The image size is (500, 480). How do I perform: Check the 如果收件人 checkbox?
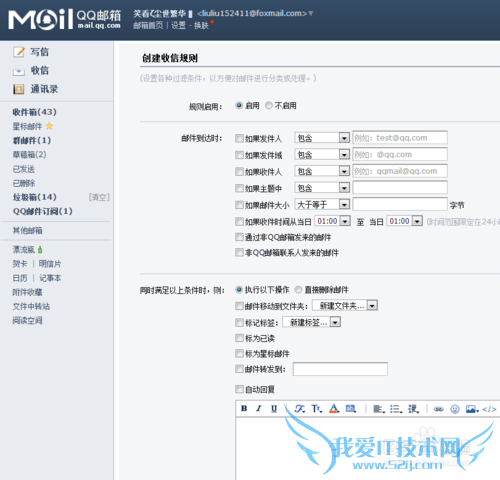(239, 172)
